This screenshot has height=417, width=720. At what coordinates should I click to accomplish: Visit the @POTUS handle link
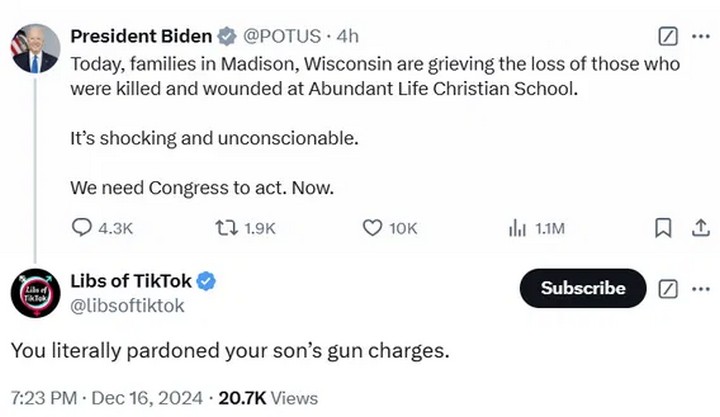[x=281, y=36]
